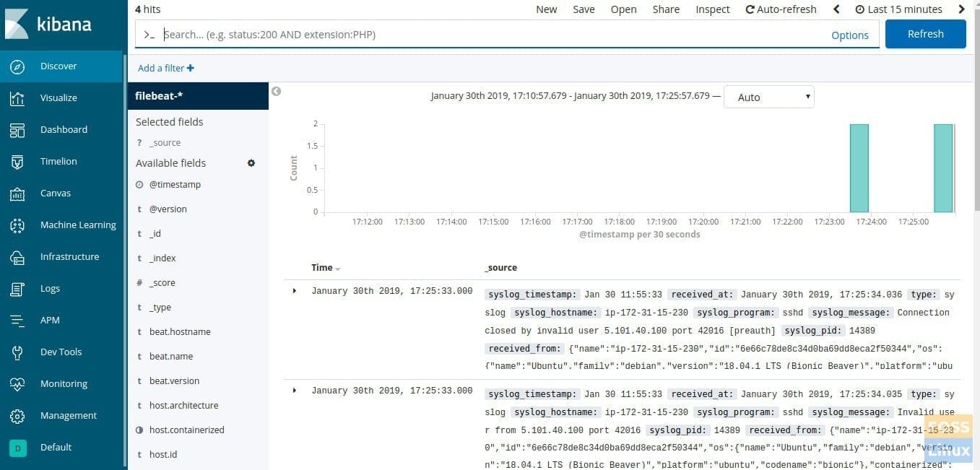The height and width of the screenshot is (470, 980).
Task: Click the Time column header
Action: click(321, 268)
